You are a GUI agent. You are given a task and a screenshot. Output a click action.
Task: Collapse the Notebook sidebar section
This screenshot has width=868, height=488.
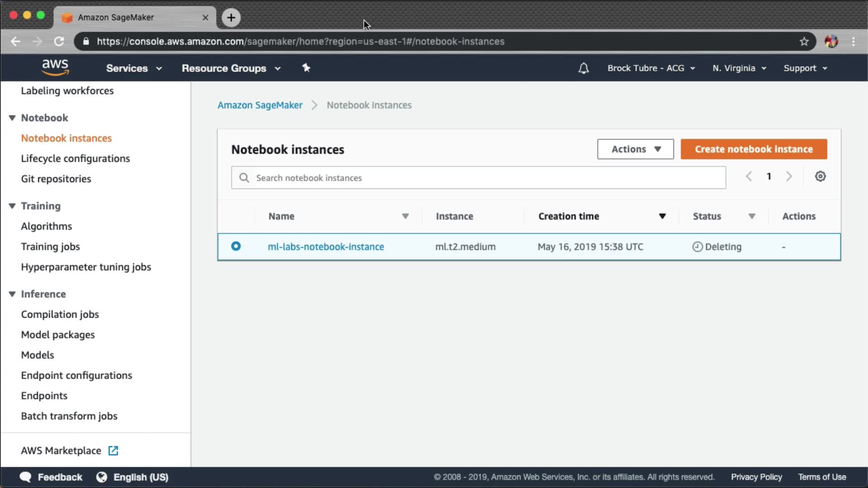[12, 118]
